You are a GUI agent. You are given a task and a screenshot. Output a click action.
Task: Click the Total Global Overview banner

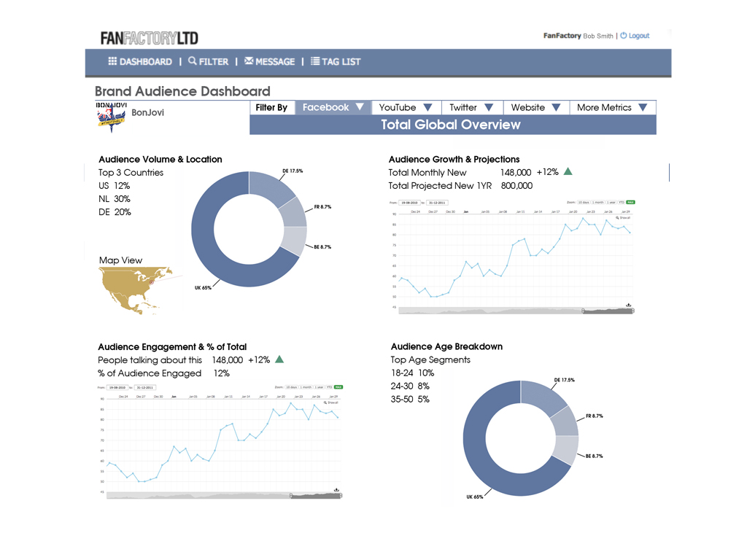click(452, 125)
